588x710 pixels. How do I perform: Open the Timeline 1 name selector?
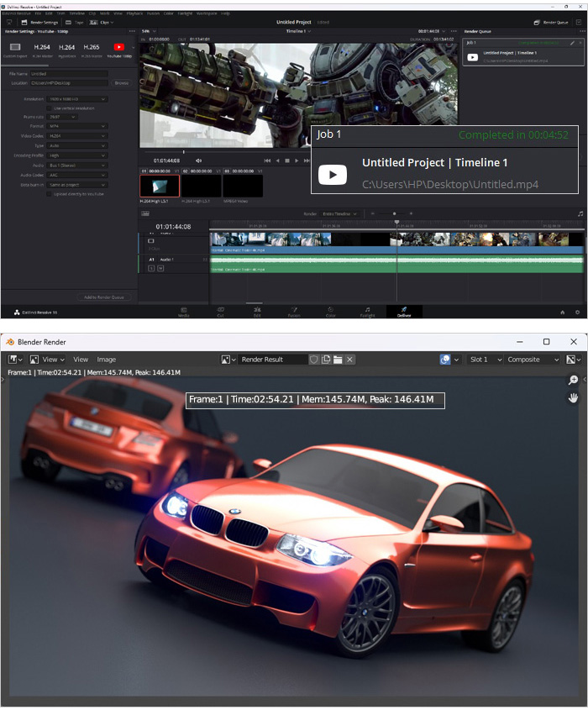(x=298, y=31)
